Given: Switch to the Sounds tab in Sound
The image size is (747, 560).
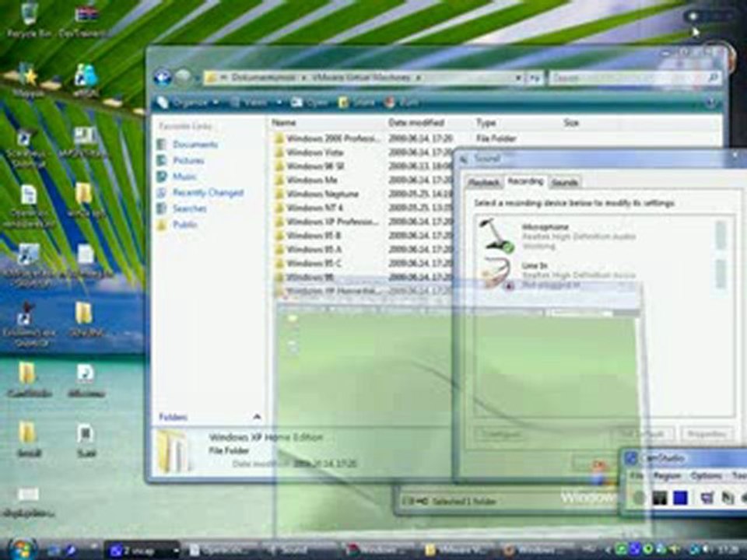Looking at the screenshot, I should 565,182.
